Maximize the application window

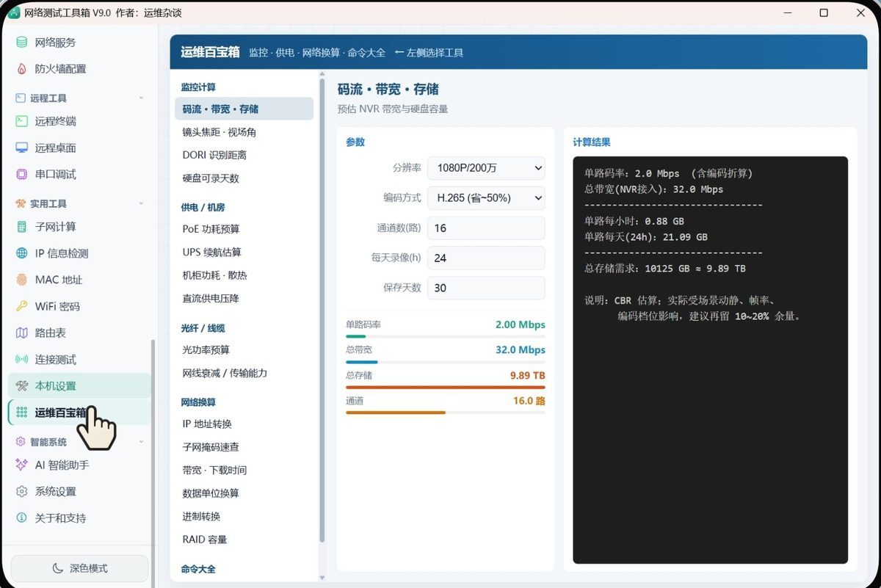[x=824, y=13]
